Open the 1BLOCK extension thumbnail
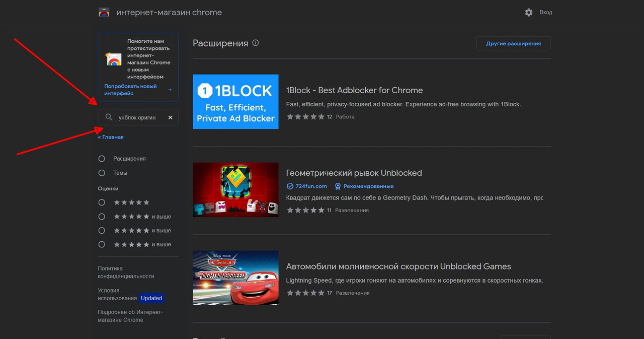Image resolution: width=644 pixels, height=339 pixels. 235,102
